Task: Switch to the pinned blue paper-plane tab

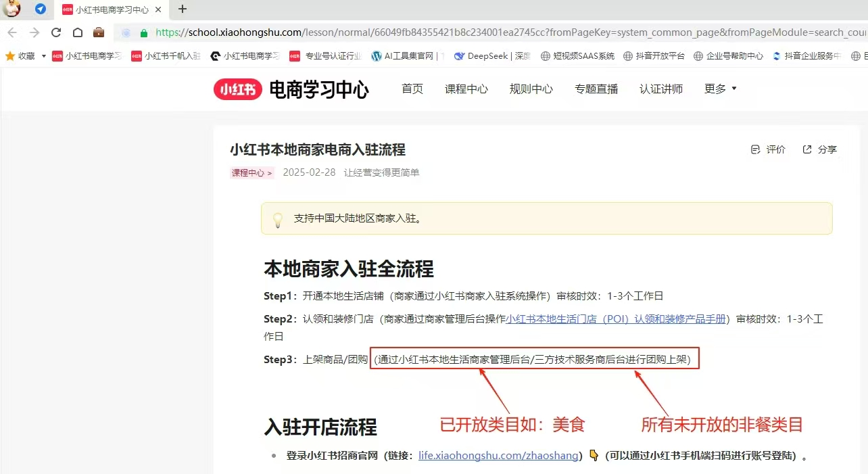Action: [41, 9]
